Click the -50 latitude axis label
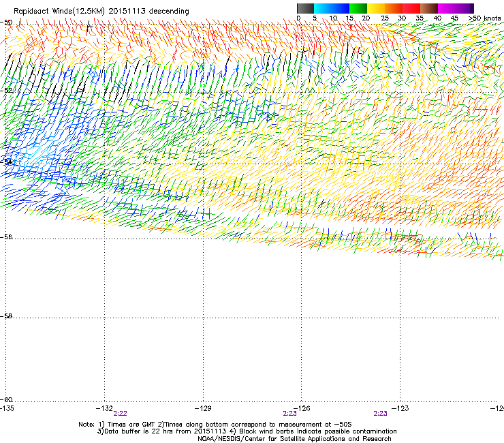504x443 pixels. pos(6,22)
